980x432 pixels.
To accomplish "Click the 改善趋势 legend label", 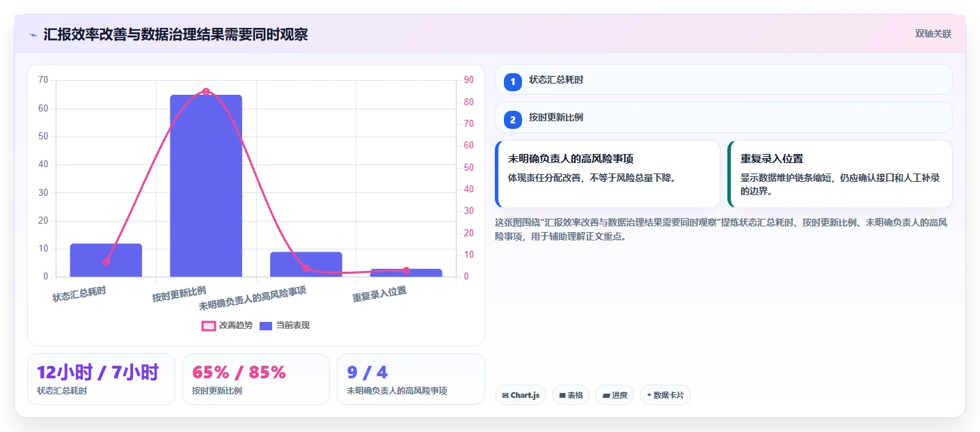I will click(x=236, y=325).
